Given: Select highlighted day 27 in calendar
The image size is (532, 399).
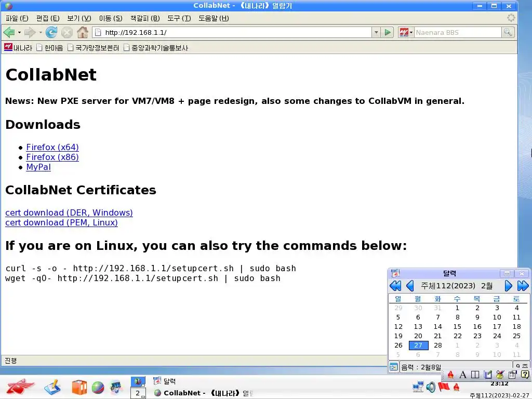Looking at the screenshot, I should coord(418,345).
